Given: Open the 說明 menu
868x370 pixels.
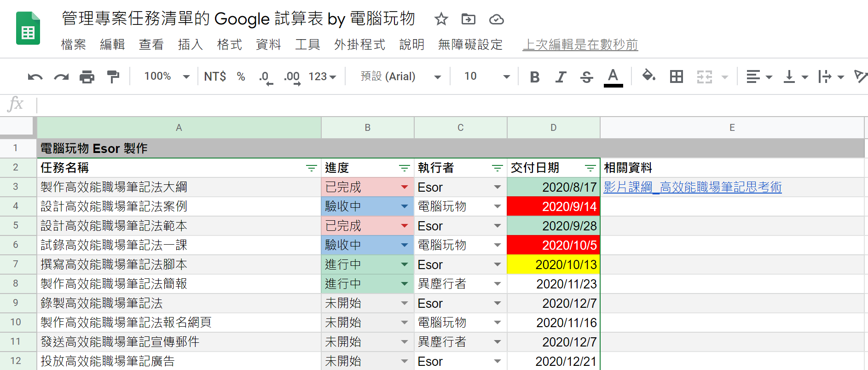Looking at the screenshot, I should point(412,45).
